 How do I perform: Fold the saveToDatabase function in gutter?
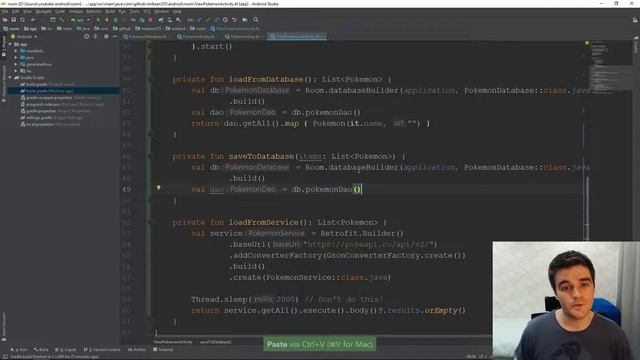point(150,156)
